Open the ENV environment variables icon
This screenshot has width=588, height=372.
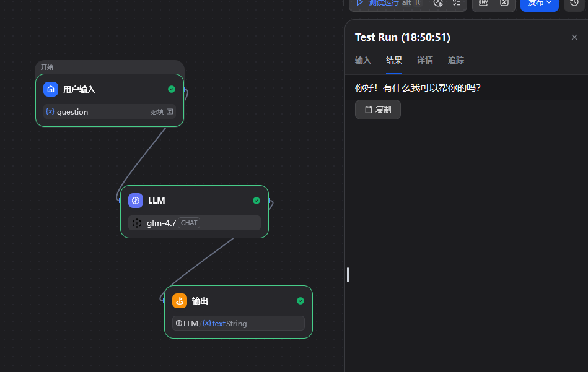(484, 3)
